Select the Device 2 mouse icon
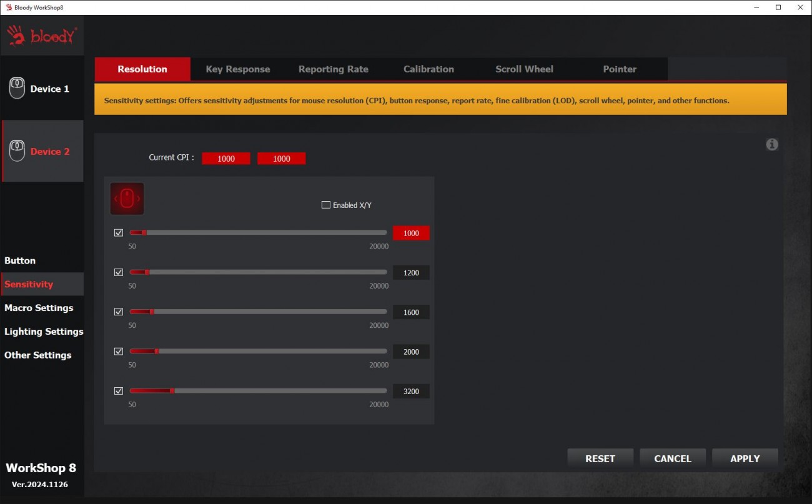 (17, 151)
